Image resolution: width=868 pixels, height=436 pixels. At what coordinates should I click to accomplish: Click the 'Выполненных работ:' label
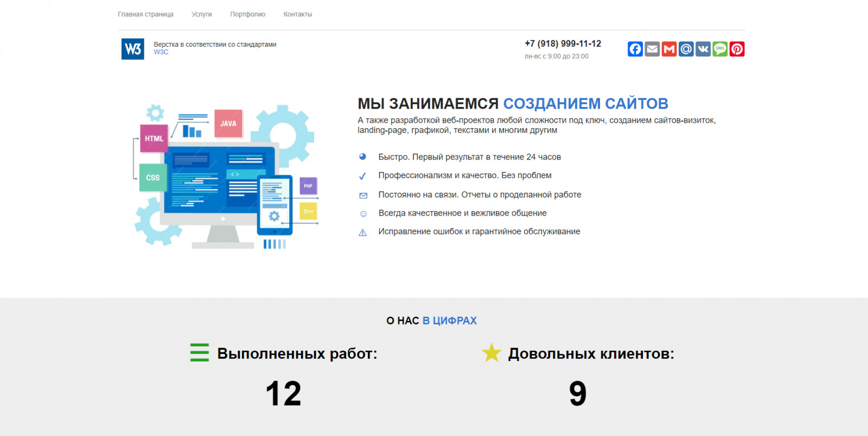[x=297, y=353]
